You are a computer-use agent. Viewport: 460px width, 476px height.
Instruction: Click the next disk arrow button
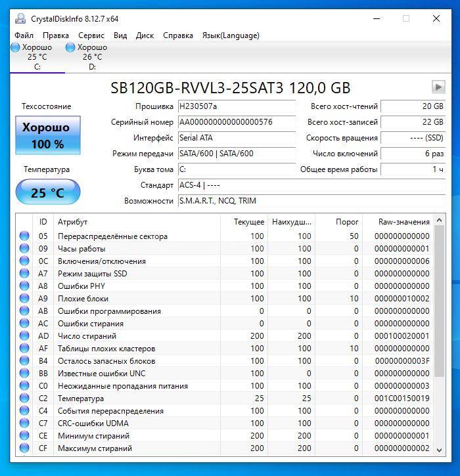(x=438, y=87)
